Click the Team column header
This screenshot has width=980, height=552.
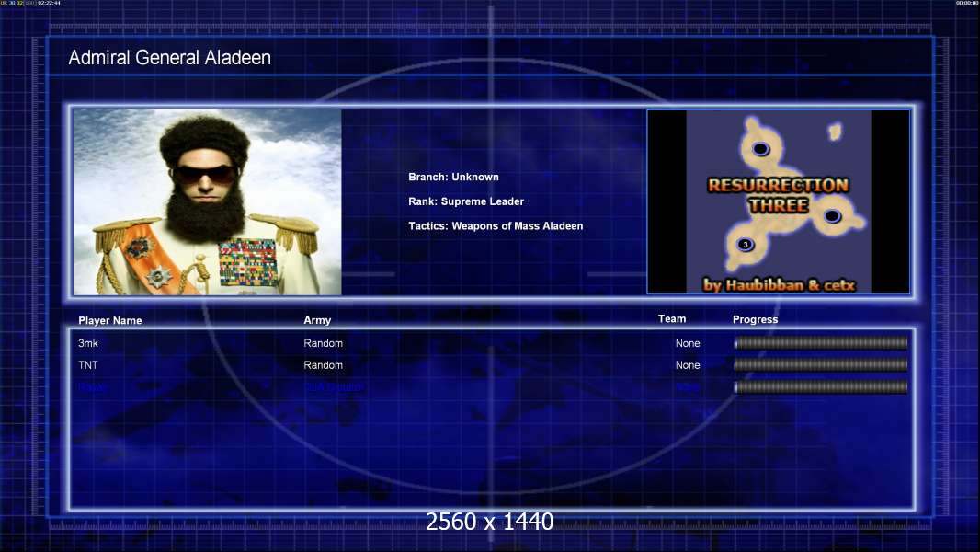672,319
